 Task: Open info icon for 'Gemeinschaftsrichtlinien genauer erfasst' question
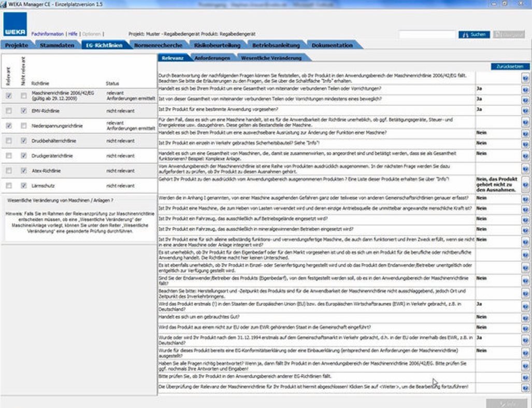[x=526, y=199]
